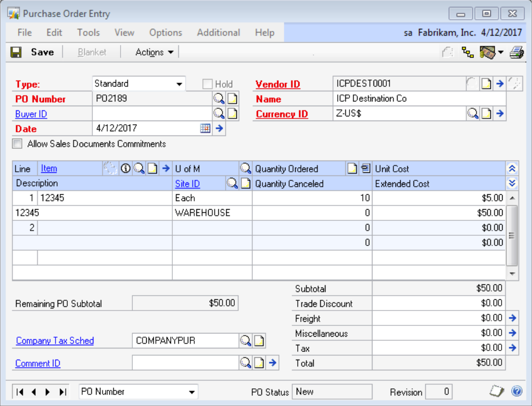Click the Buyer ID link

[31, 114]
